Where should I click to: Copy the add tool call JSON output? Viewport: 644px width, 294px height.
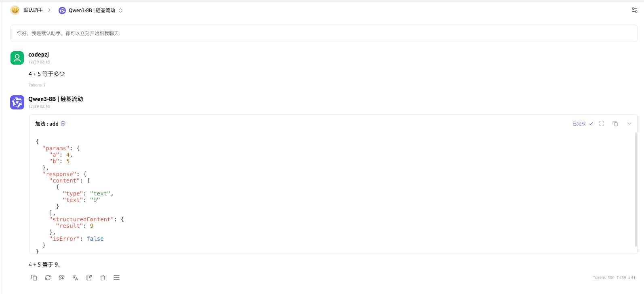(615, 124)
